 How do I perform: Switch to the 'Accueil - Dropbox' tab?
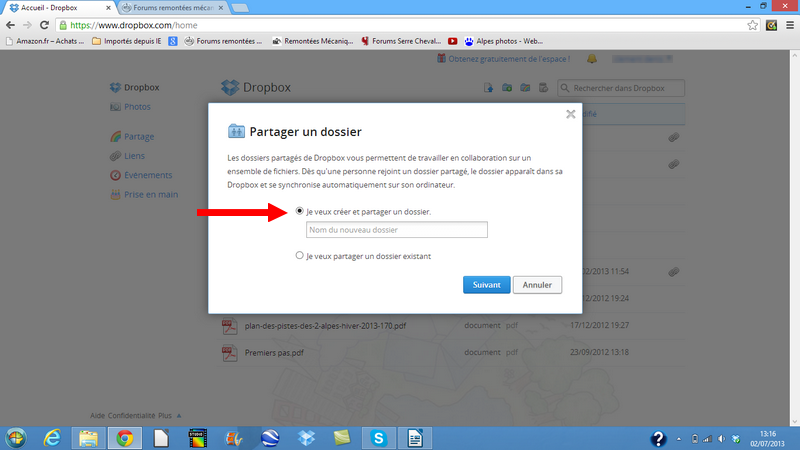59,8
